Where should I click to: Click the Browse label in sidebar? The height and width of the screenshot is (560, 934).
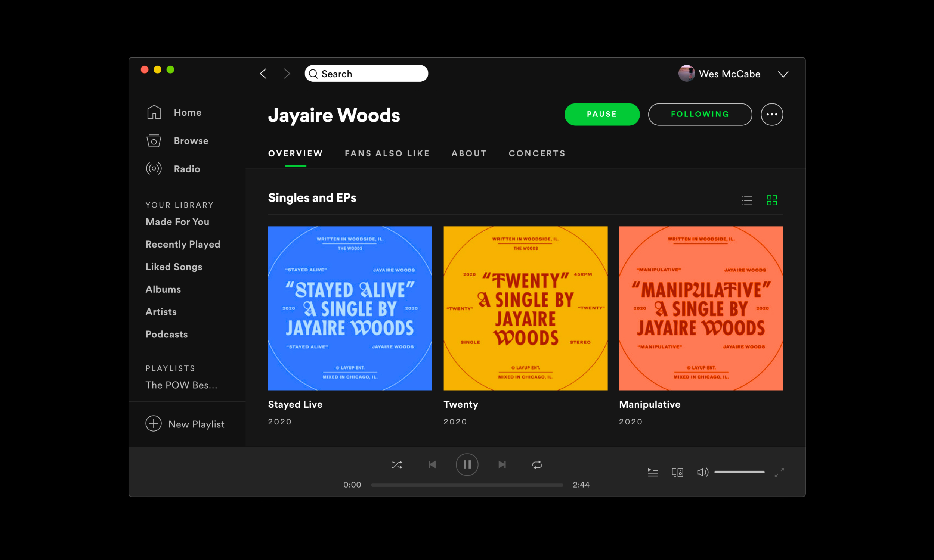tap(191, 141)
